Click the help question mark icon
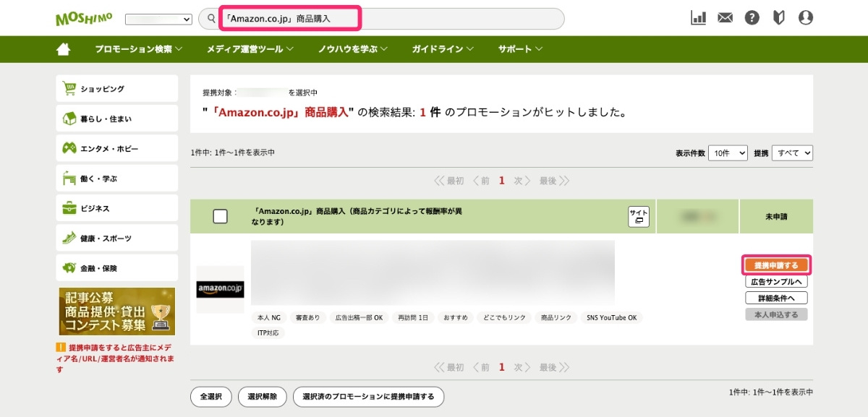The height and width of the screenshot is (417, 868). tap(752, 17)
